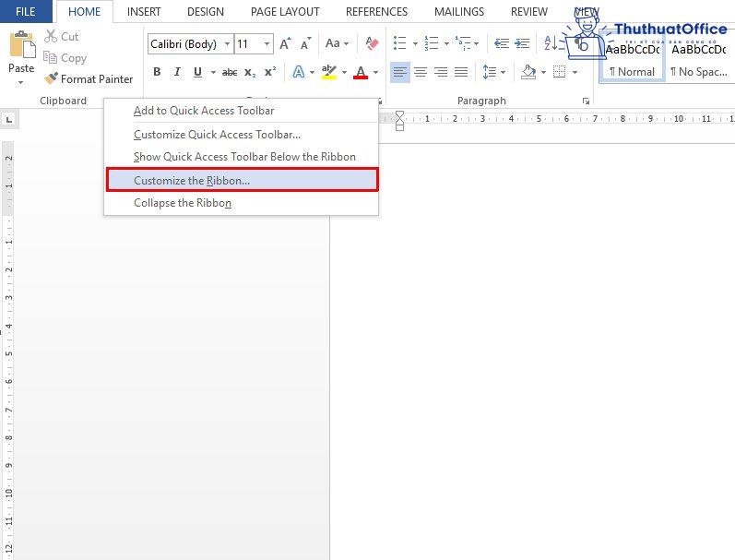Image resolution: width=735 pixels, height=560 pixels.
Task: Open the highlight color dropdown arrow
Action: pos(344,72)
